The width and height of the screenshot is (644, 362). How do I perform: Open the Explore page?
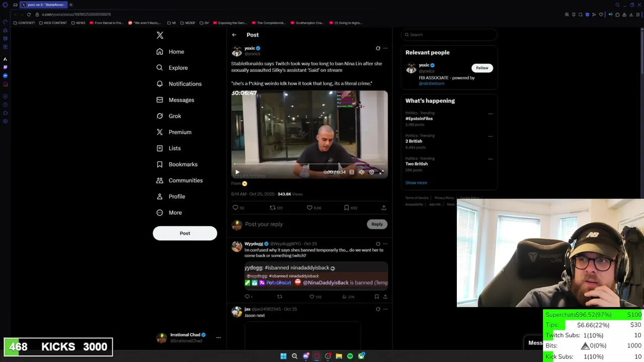172,68
